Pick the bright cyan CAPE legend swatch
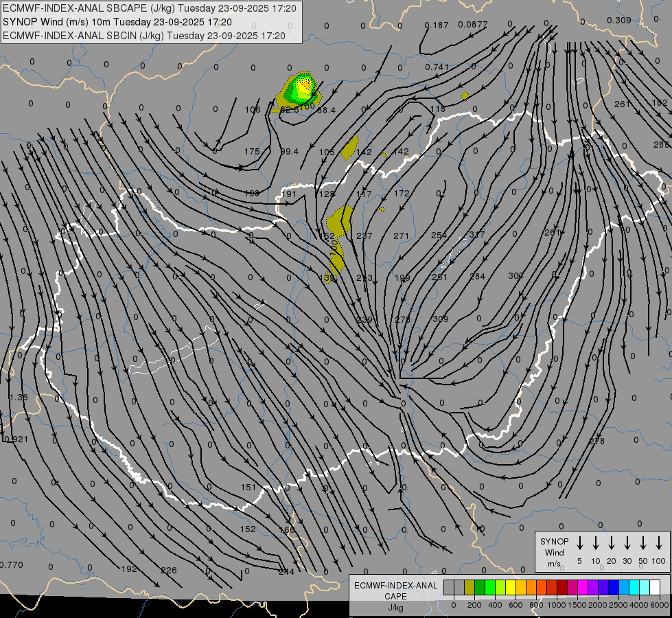 click(634, 588)
